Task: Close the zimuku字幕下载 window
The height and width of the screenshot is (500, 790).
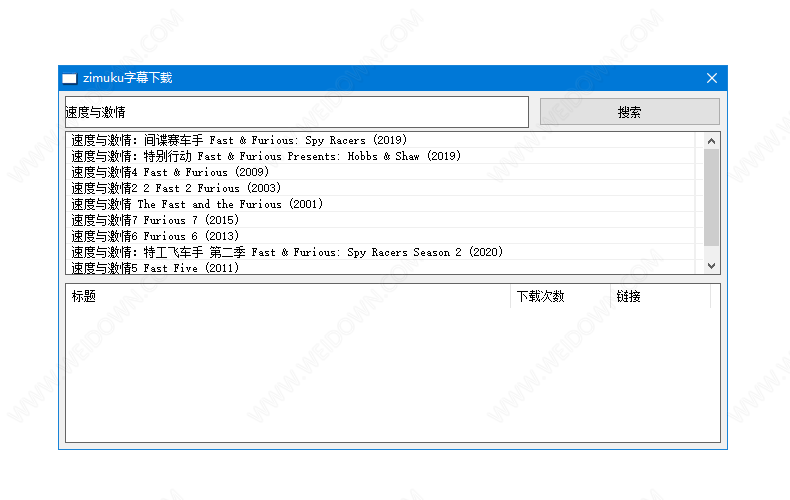Action: 712,78
